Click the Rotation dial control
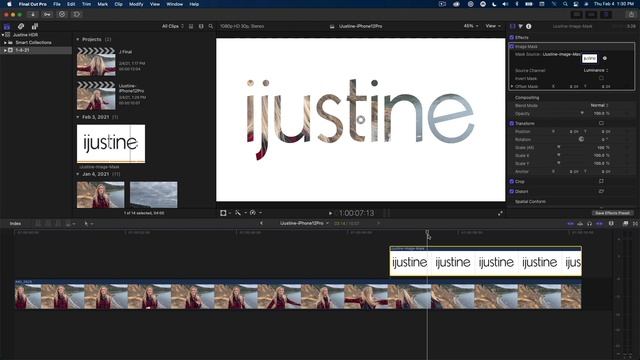Screen dimensions: 640x360 581,139
